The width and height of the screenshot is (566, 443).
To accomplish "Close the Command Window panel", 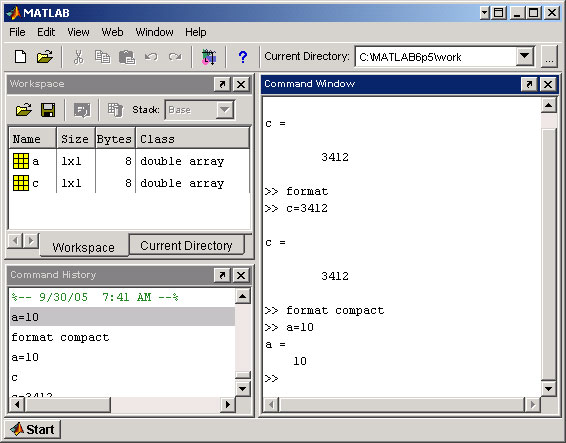I will click(x=548, y=84).
